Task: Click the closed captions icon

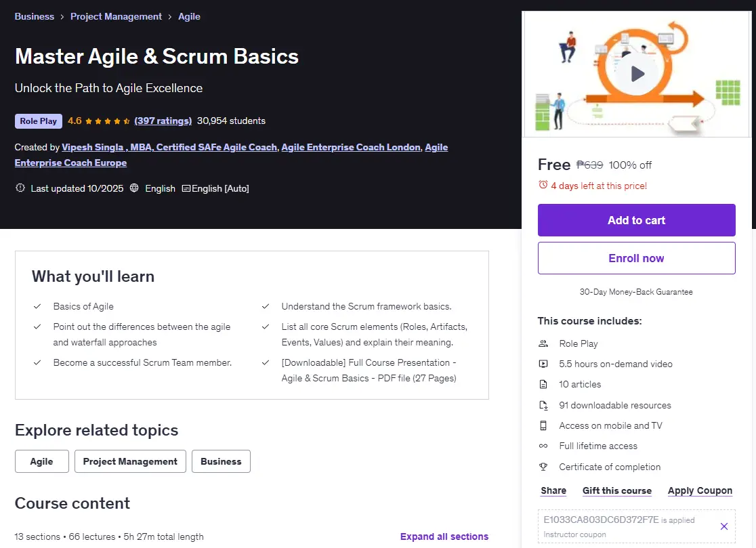Action: pyautogui.click(x=186, y=188)
